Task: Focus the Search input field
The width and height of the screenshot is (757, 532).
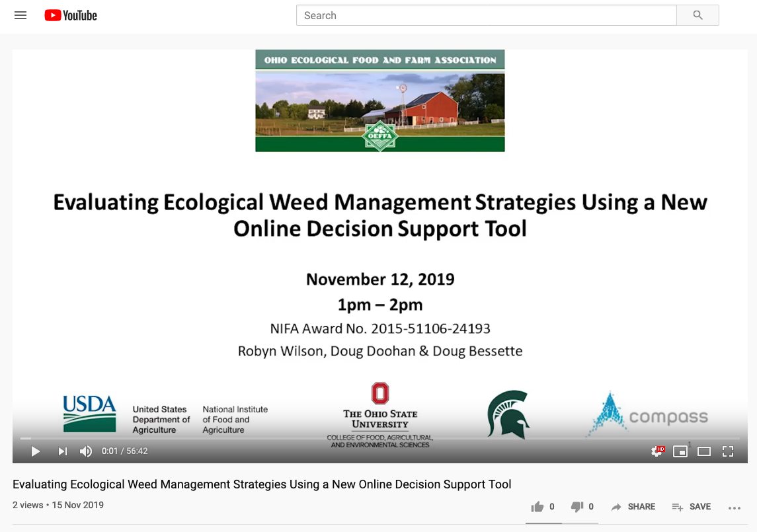Action: pyautogui.click(x=486, y=15)
